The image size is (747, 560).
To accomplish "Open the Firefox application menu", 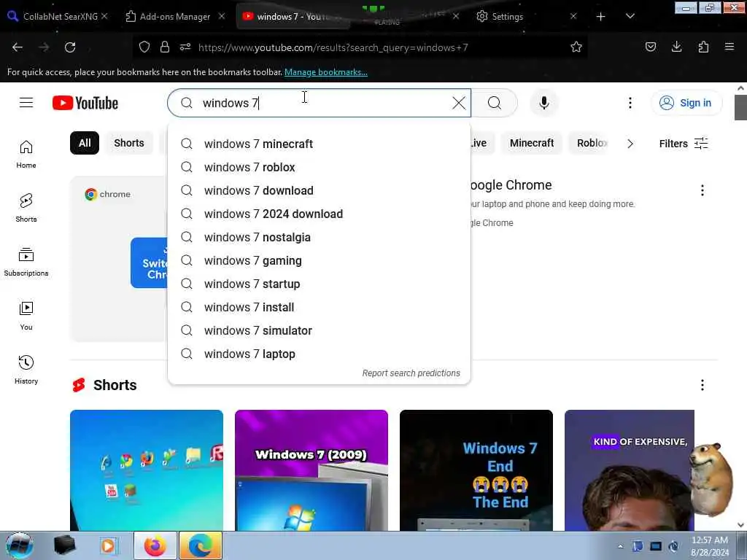I will (729, 47).
